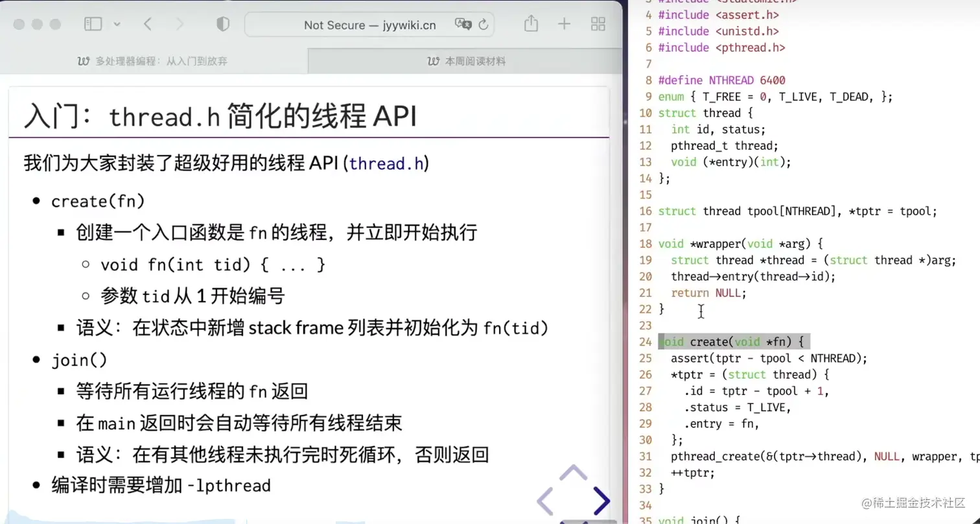Image resolution: width=980 pixels, height=524 pixels.
Task: Click the struct thread tpool[NTHREAD] line in the code editor
Action: [x=797, y=211]
